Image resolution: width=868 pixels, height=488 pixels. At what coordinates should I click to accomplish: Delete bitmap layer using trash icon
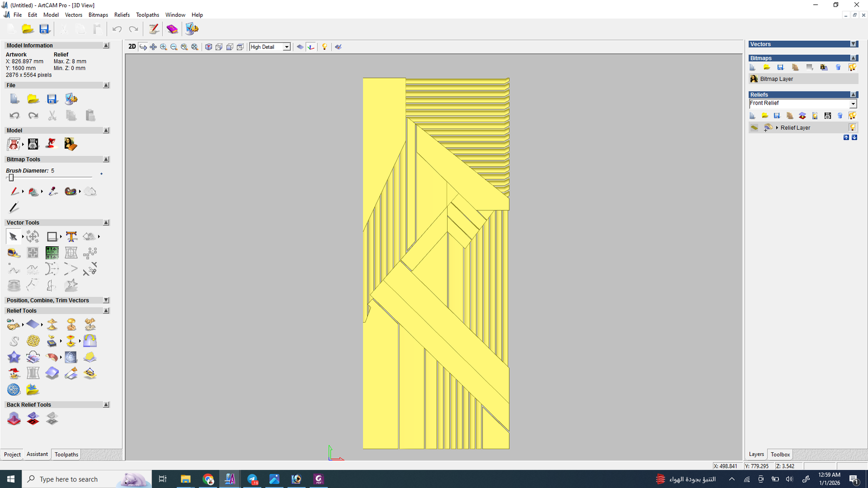838,67
